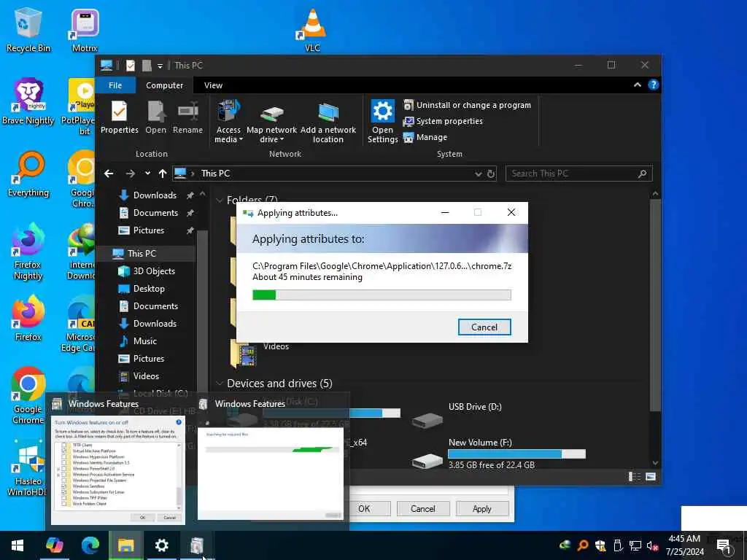Go back with the back arrow
The height and width of the screenshot is (560, 747).
tap(109, 174)
